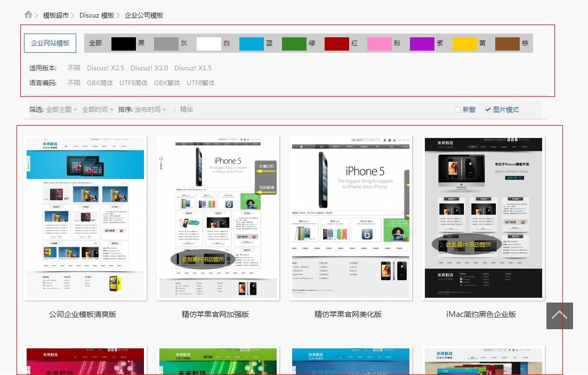Pick the brown color swatch
This screenshot has width=588, height=375.
click(x=508, y=44)
